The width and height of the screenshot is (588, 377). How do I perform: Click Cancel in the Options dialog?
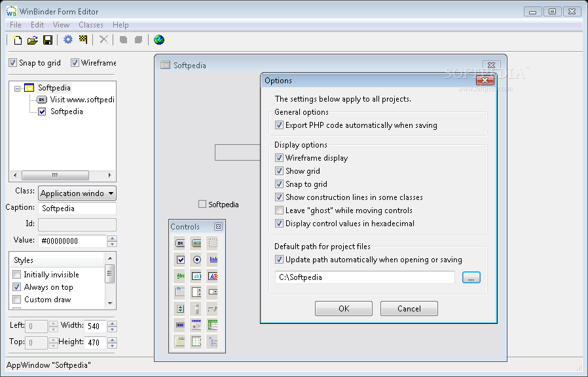click(409, 309)
